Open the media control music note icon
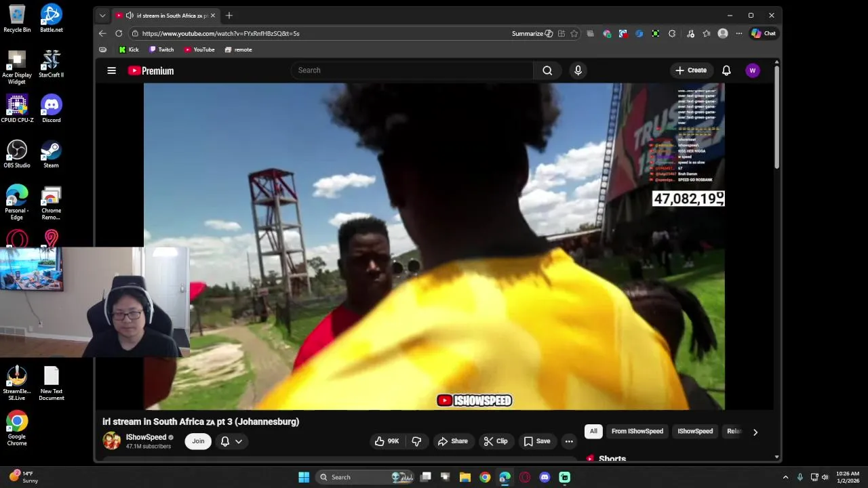This screenshot has height=488, width=868. coord(690,33)
